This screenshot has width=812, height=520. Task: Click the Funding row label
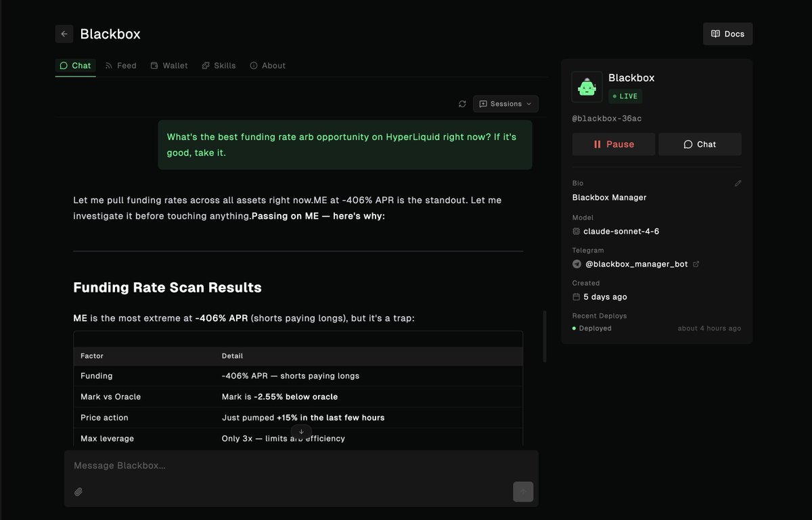point(97,376)
